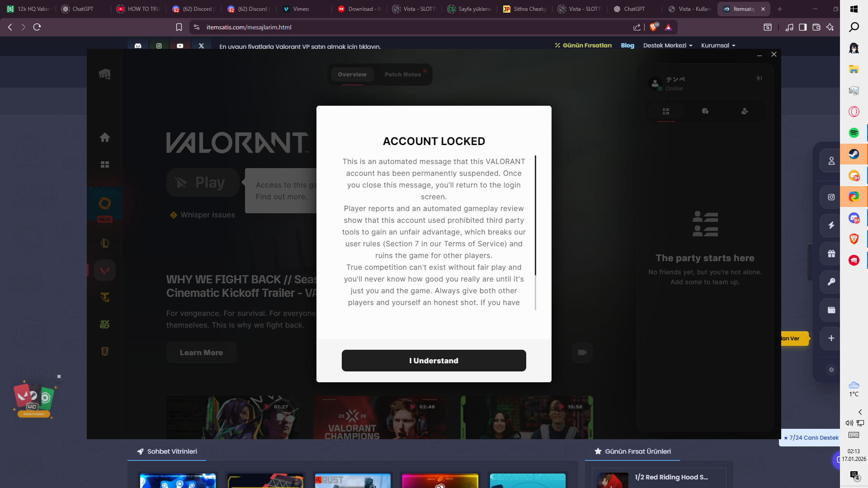Open the chat messages tab icon
The height and width of the screenshot is (488, 868).
click(x=705, y=112)
